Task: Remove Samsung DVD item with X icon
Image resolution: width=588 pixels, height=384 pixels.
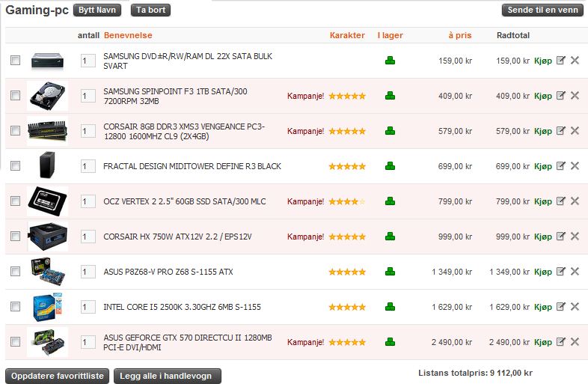Action: point(575,60)
